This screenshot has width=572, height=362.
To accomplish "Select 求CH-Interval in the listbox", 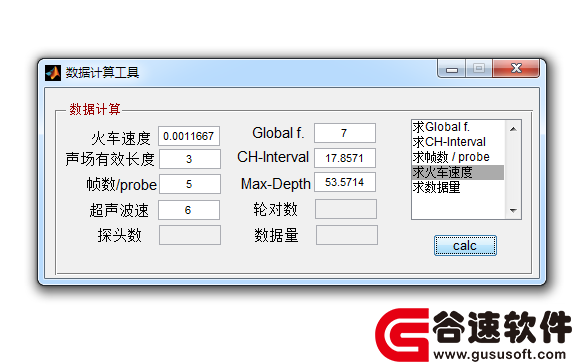I will click(x=458, y=142).
